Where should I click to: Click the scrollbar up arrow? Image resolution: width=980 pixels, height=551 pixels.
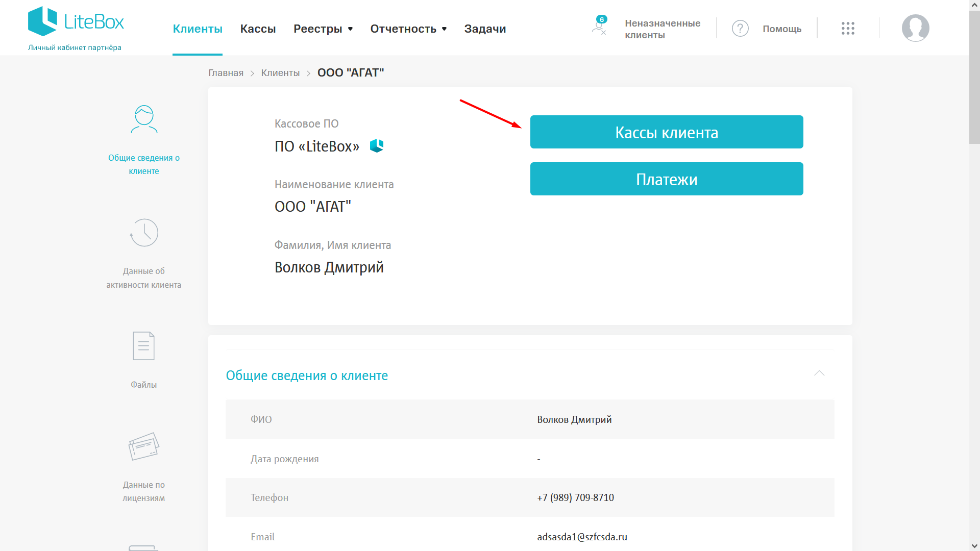974,5
